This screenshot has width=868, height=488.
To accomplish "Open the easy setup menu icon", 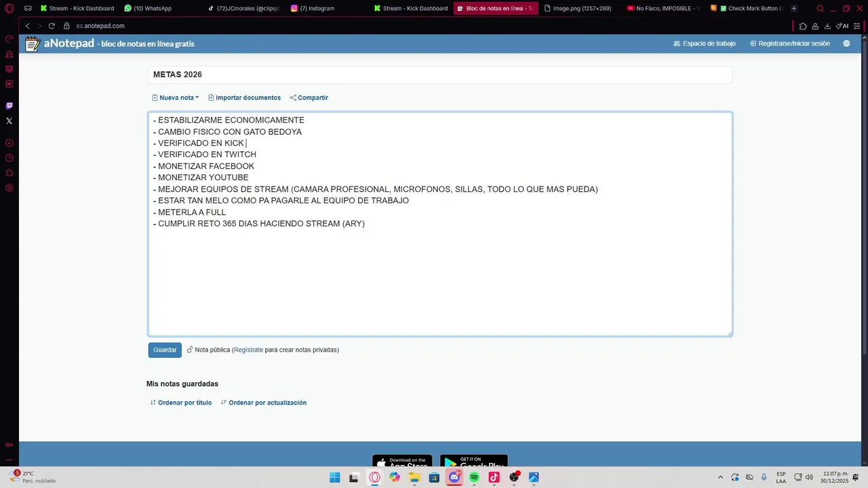I will pyautogui.click(x=857, y=26).
